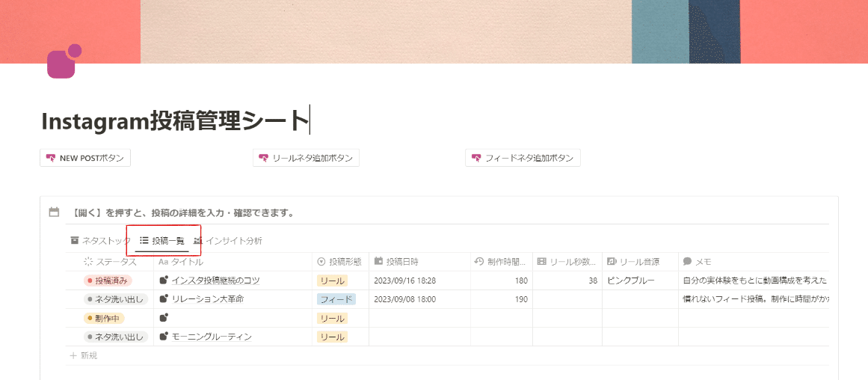Click the 投稿済み status tag
The width and height of the screenshot is (868, 380).
tap(108, 281)
